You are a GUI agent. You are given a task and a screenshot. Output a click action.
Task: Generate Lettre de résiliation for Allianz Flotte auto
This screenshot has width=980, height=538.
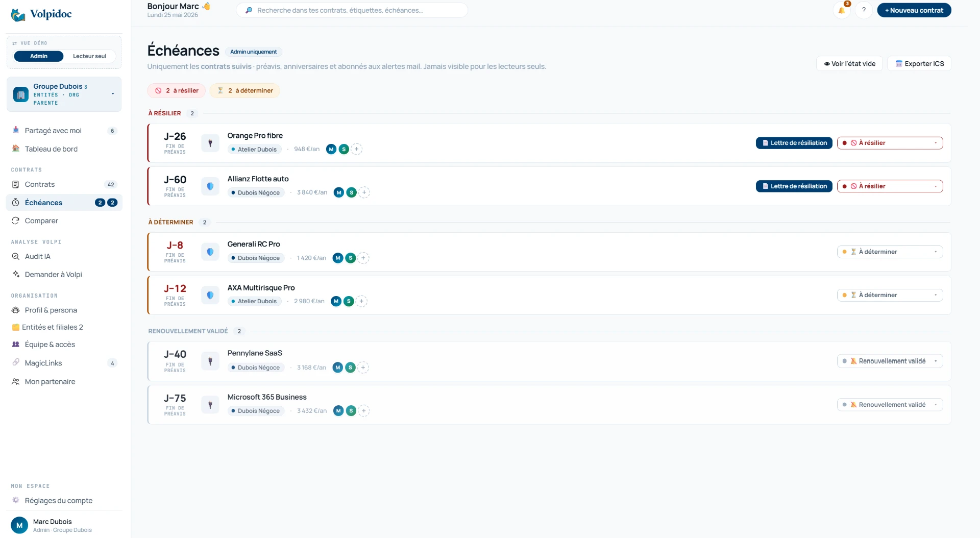pyautogui.click(x=794, y=187)
